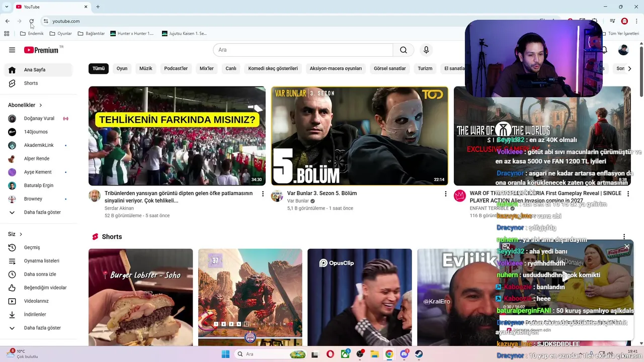Close the miniplayer

click(x=627, y=246)
